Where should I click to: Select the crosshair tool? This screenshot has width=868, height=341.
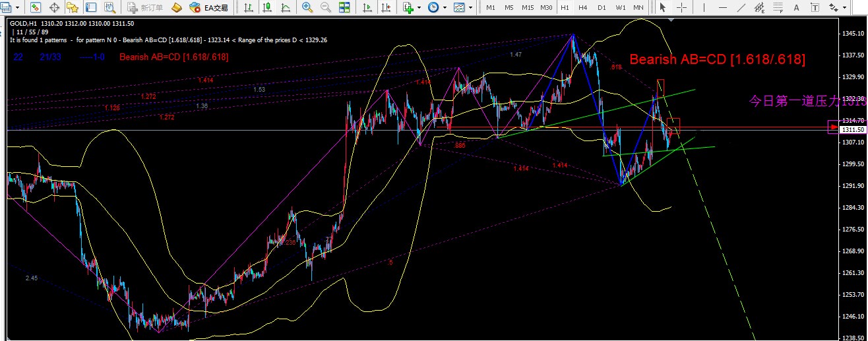coord(681,8)
